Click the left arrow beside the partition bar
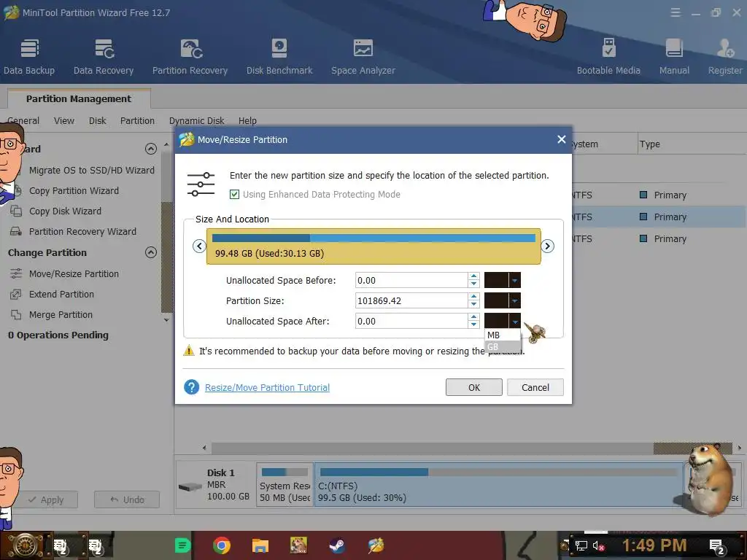 [199, 246]
